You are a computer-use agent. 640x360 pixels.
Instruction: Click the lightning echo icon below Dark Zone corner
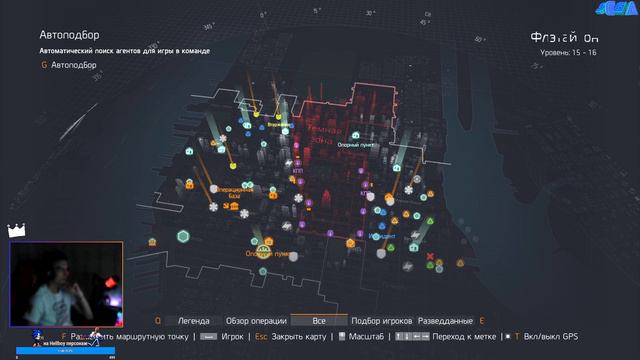[287, 225]
